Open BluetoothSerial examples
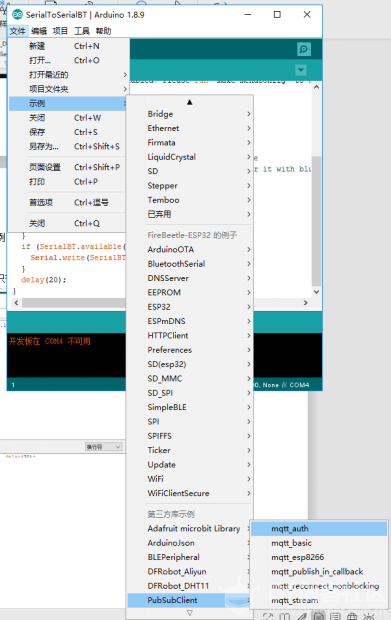The width and height of the screenshot is (391, 620). pos(190,264)
